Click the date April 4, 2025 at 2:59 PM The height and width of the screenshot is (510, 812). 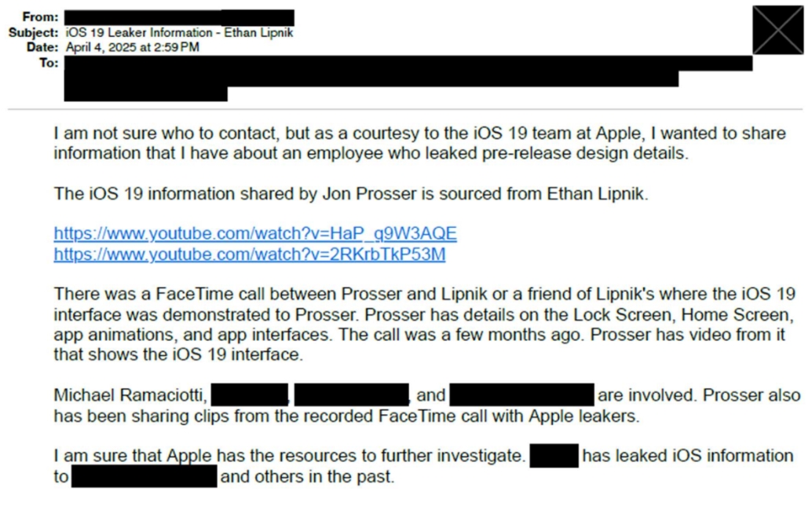coord(133,47)
